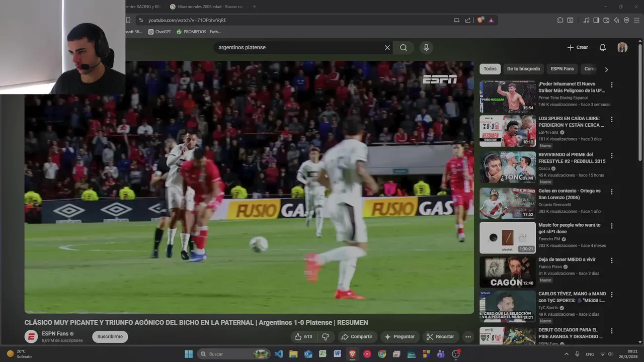Open the ESPN Fans channel name link
This screenshot has height=362, width=644.
pos(55,334)
